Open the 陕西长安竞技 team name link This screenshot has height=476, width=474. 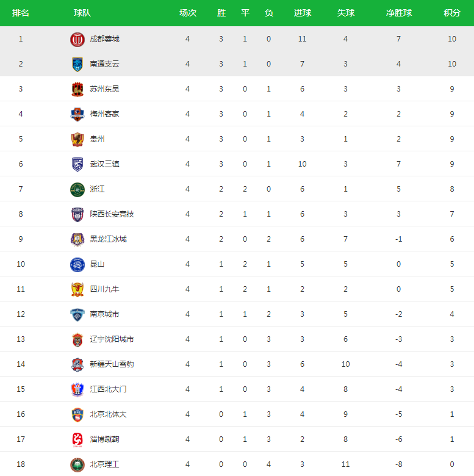coord(112,214)
